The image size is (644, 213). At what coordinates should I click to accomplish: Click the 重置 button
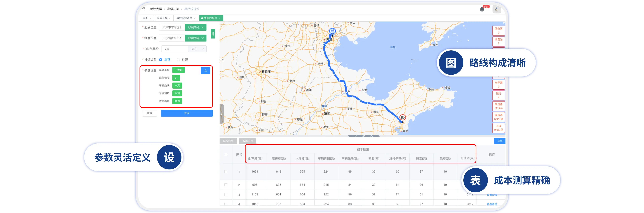[x=149, y=113]
